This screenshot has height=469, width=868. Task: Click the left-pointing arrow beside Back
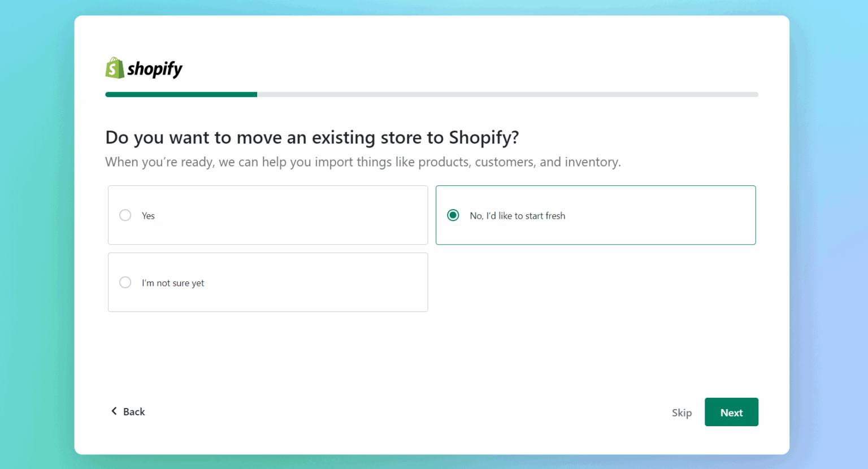coord(114,411)
